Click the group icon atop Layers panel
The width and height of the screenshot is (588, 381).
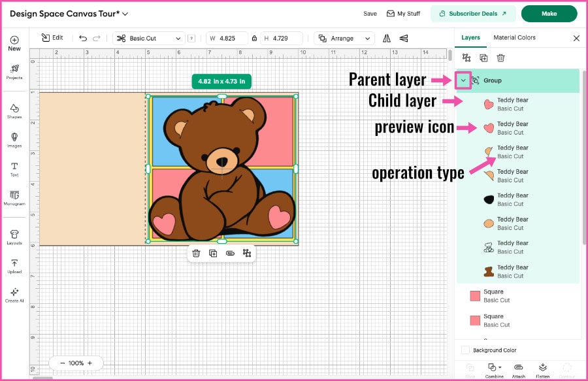pyautogui.click(x=466, y=58)
